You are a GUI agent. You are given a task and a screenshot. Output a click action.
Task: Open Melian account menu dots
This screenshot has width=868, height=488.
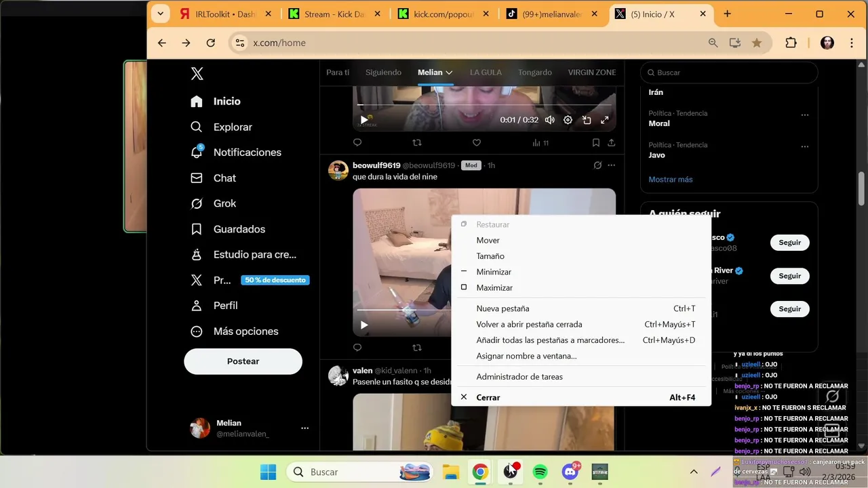[x=305, y=428]
